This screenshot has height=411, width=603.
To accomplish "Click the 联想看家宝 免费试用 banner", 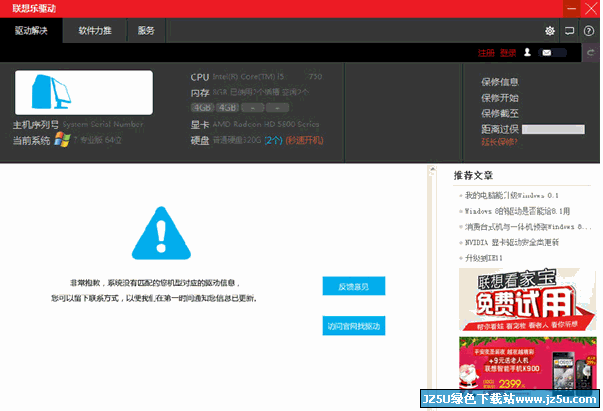I will (528, 300).
